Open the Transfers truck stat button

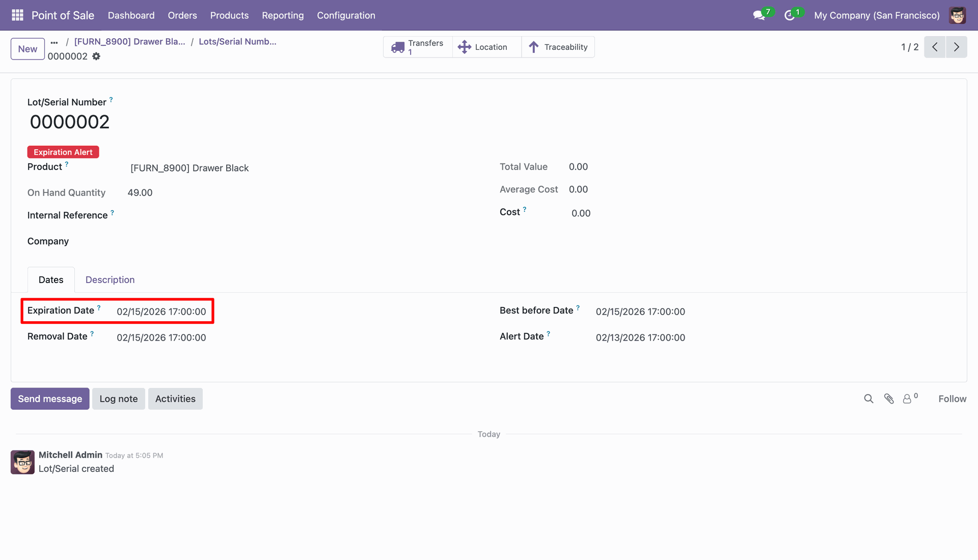[418, 47]
